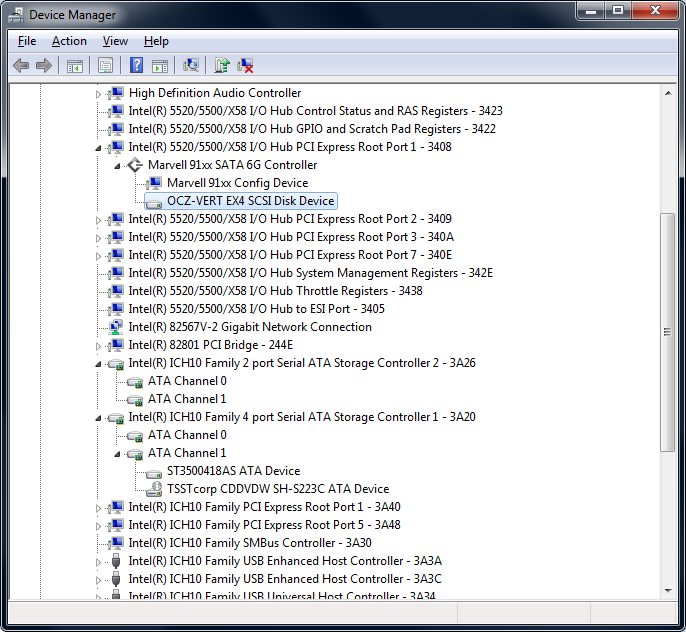The height and width of the screenshot is (632, 686).
Task: Click the OCZ-VERT EX4 disk drive icon
Action: [x=154, y=203]
